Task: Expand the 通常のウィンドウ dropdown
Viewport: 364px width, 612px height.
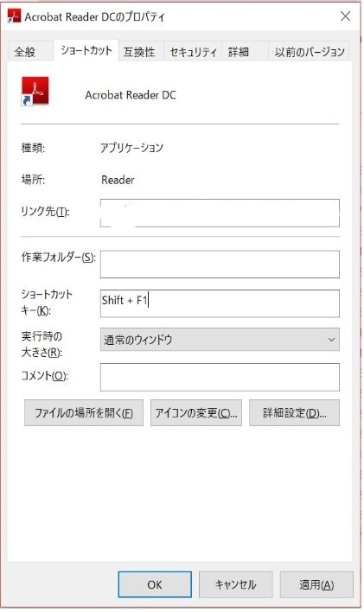Action: tap(220, 339)
